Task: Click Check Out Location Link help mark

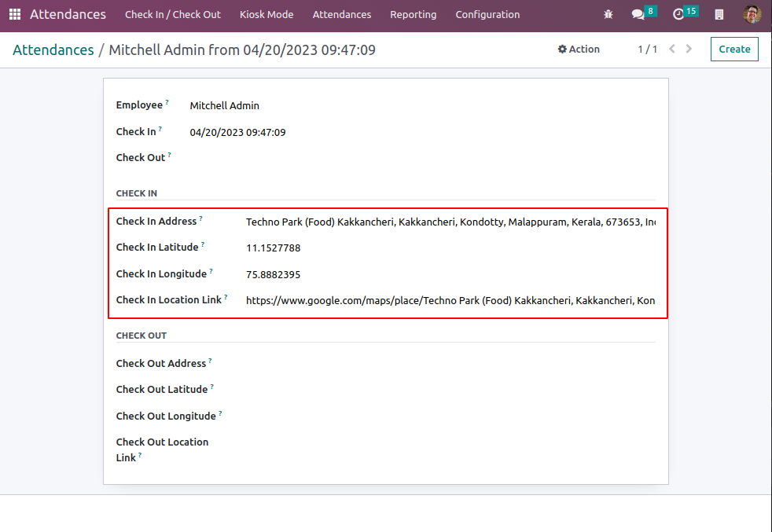Action: (x=140, y=455)
